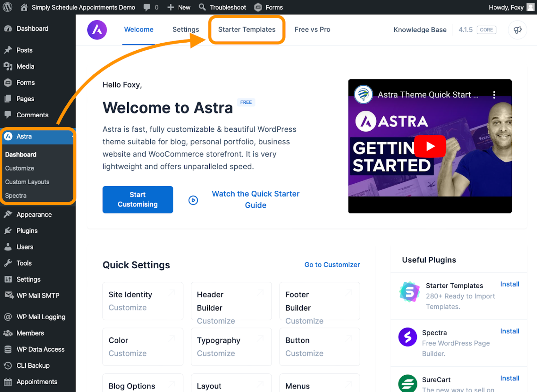This screenshot has height=392, width=537.
Task: Click the SureCart plugin icon
Action: [x=407, y=384]
